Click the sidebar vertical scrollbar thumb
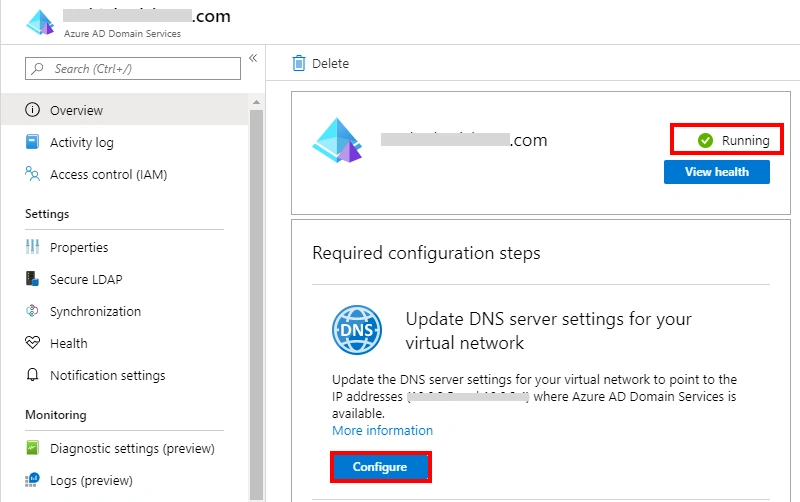Image resolution: width=800 pixels, height=502 pixels. [256, 304]
